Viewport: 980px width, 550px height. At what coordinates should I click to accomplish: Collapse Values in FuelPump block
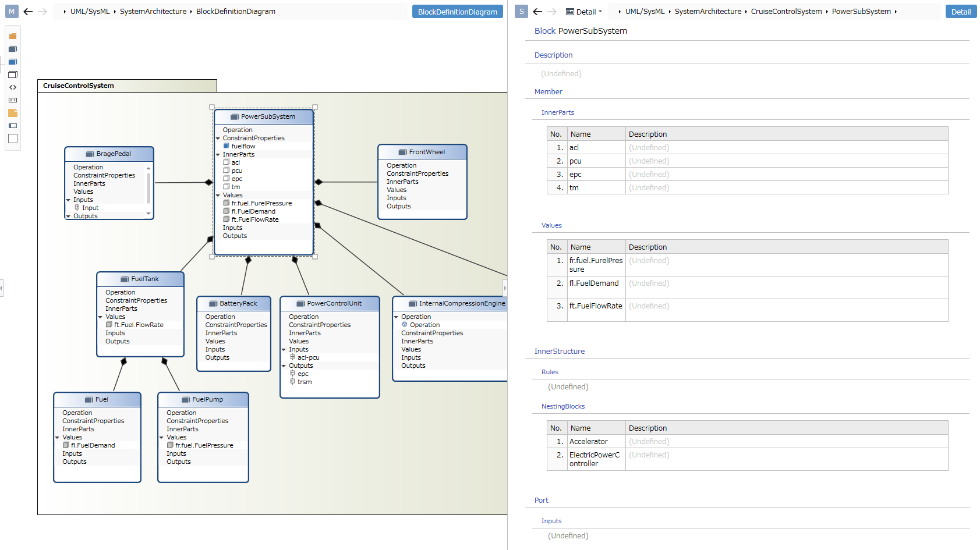162,438
